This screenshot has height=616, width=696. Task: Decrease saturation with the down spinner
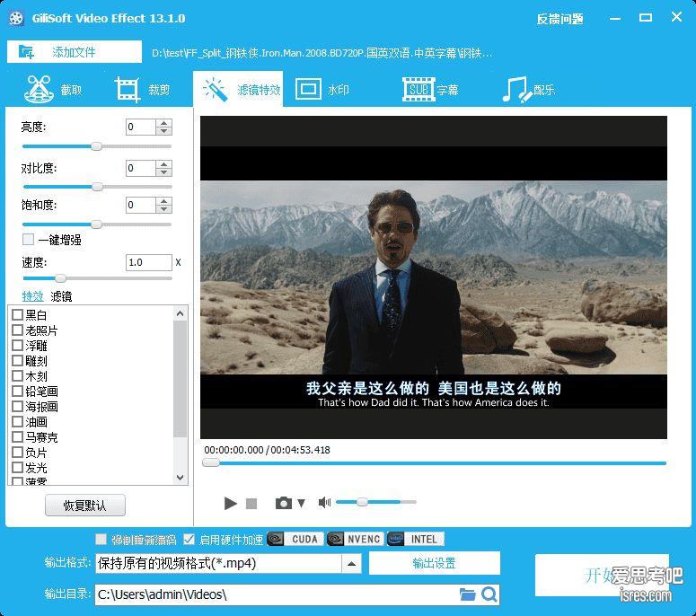[x=164, y=209]
